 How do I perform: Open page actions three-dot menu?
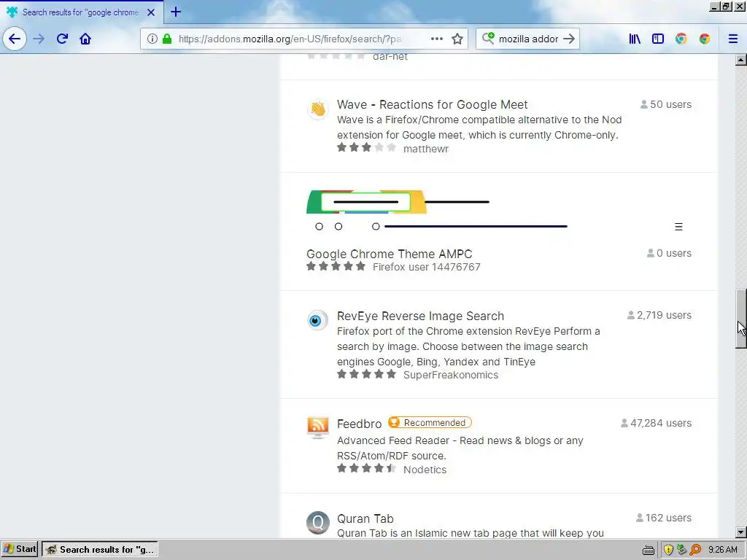click(x=436, y=39)
